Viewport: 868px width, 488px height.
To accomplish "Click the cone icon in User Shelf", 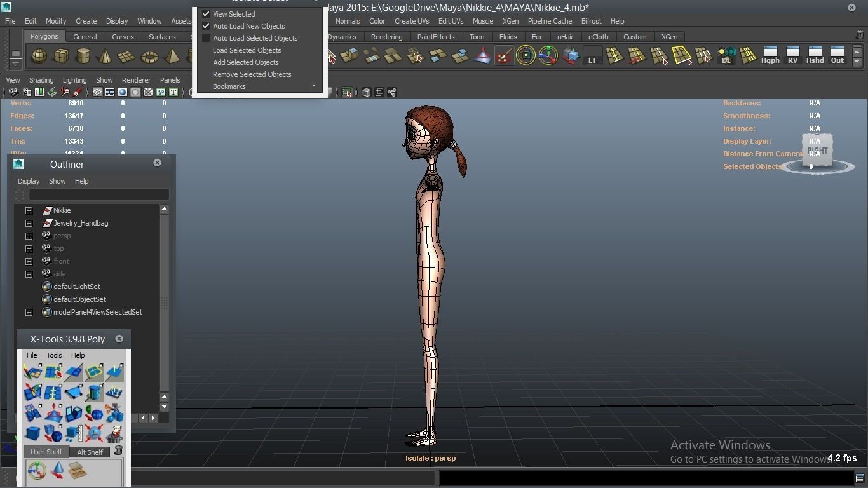I will pyautogui.click(x=58, y=470).
